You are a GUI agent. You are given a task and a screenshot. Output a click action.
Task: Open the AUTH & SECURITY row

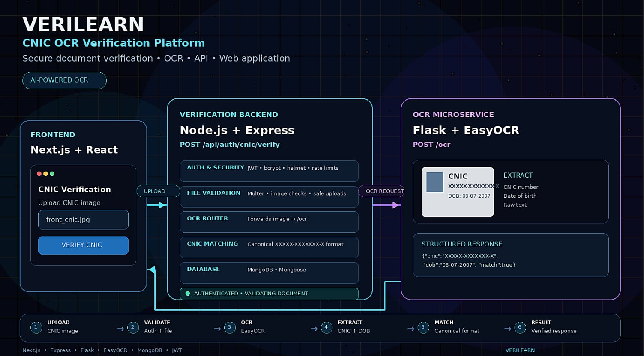pyautogui.click(x=269, y=171)
